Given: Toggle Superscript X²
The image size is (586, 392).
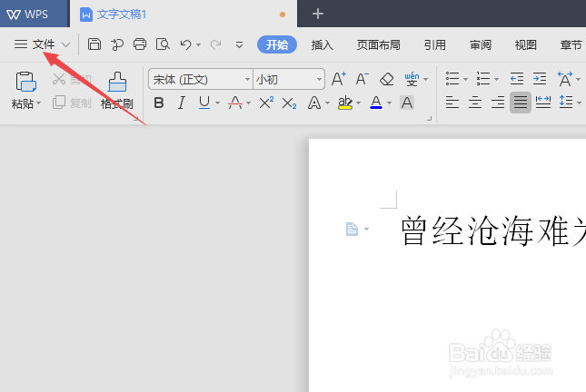Looking at the screenshot, I should coord(266,103).
